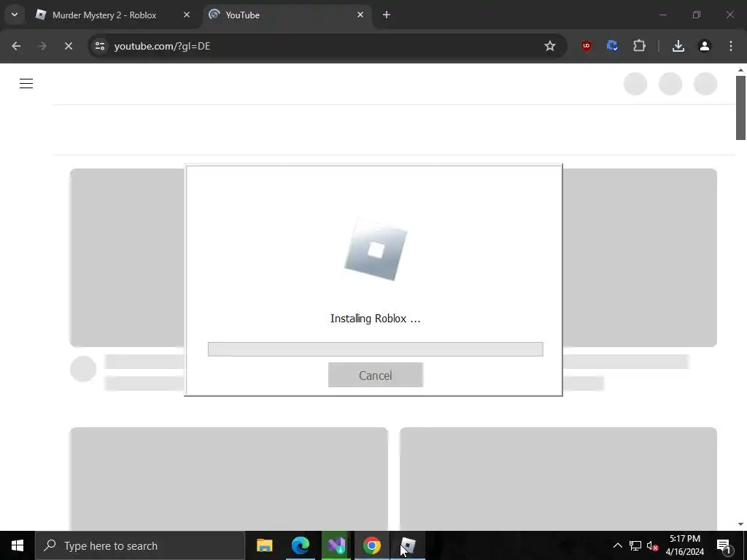Stop loading the YouTube page

(x=68, y=46)
